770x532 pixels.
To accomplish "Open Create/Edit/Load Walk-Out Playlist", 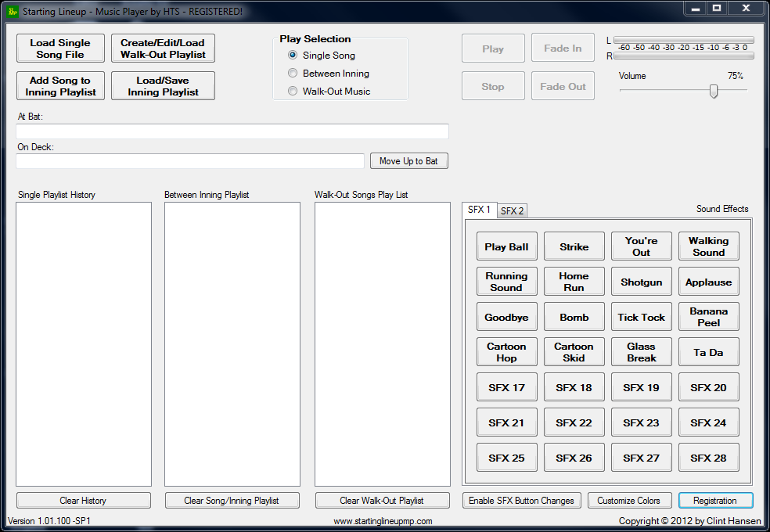I will click(163, 48).
